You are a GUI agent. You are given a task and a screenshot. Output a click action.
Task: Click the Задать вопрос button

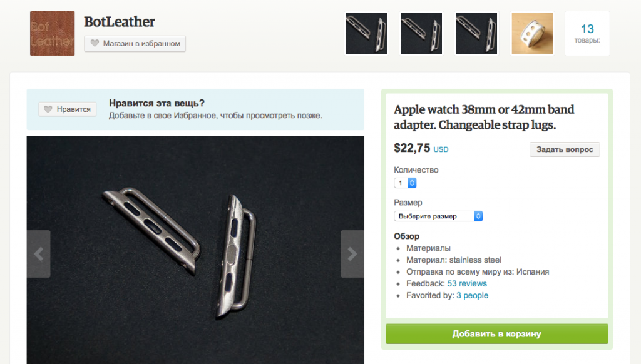click(x=565, y=149)
